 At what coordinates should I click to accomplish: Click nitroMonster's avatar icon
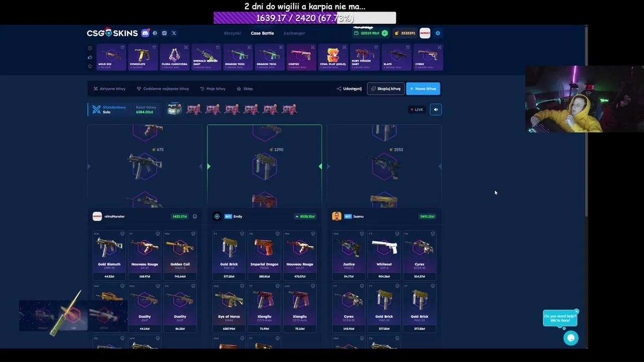tap(97, 217)
